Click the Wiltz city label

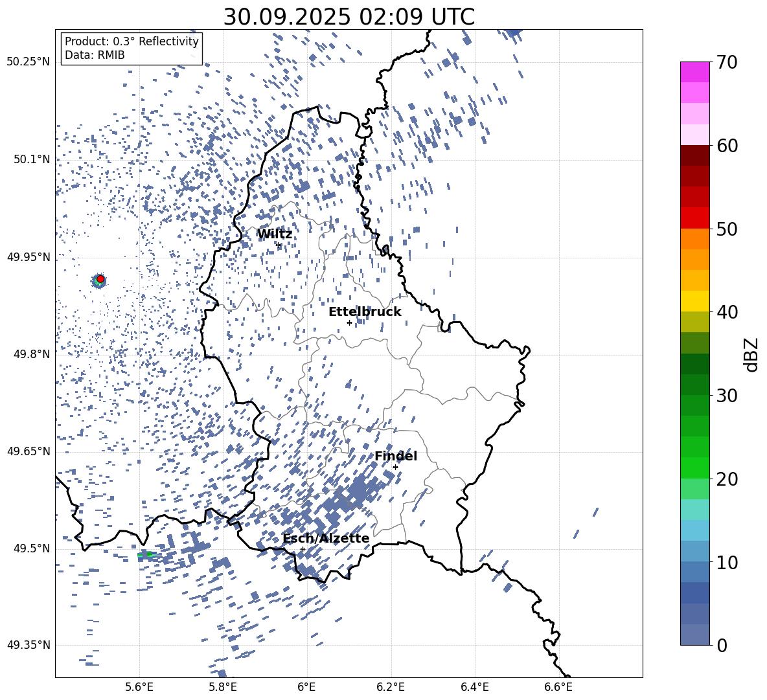[275, 234]
